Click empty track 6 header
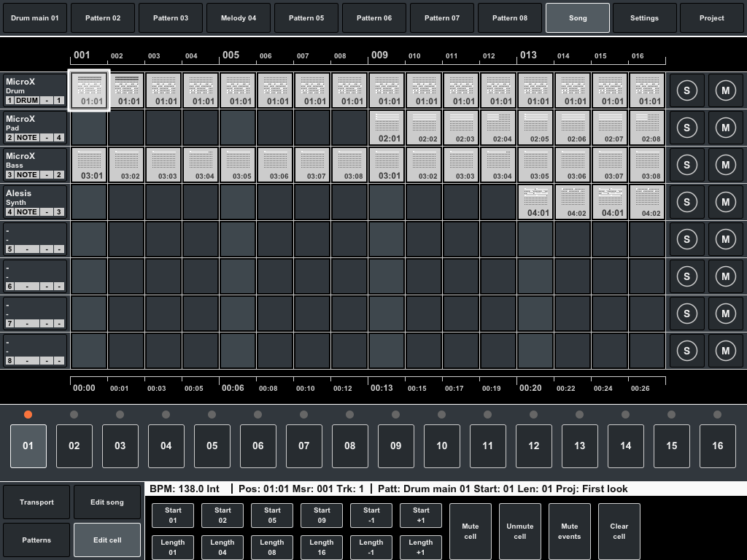The width and height of the screenshot is (747, 560). [x=35, y=276]
